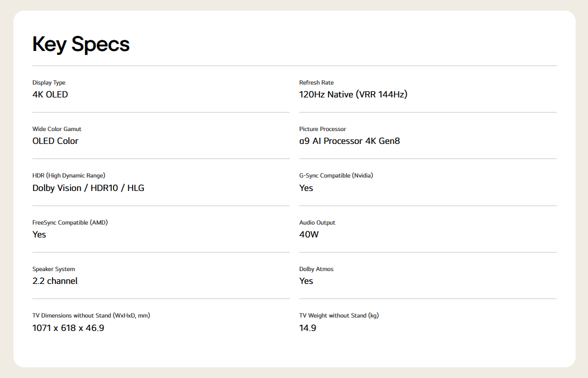The image size is (588, 378).
Task: Click the Display Type label
Action: 49,82
